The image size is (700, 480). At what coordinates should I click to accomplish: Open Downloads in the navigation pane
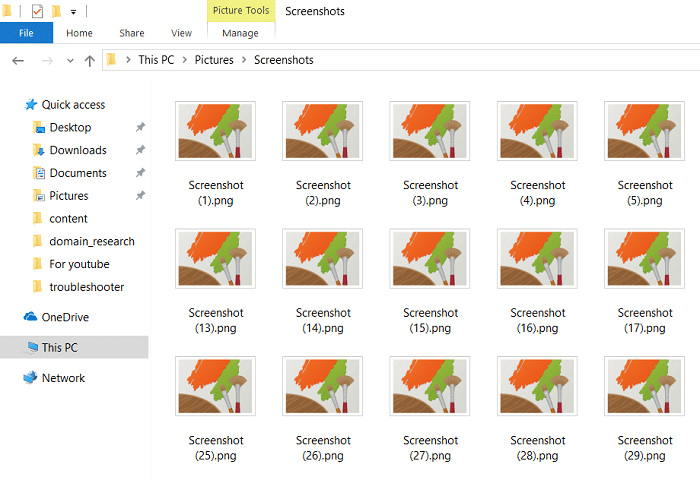coord(78,150)
